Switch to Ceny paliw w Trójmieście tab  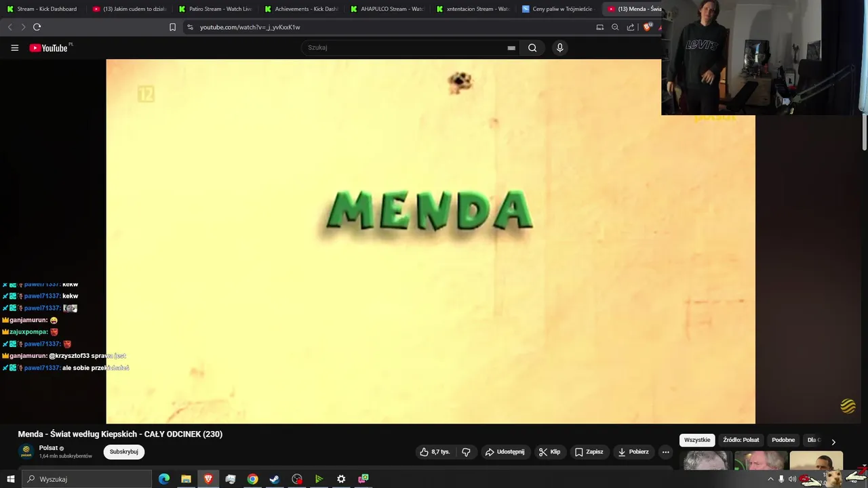coord(559,9)
